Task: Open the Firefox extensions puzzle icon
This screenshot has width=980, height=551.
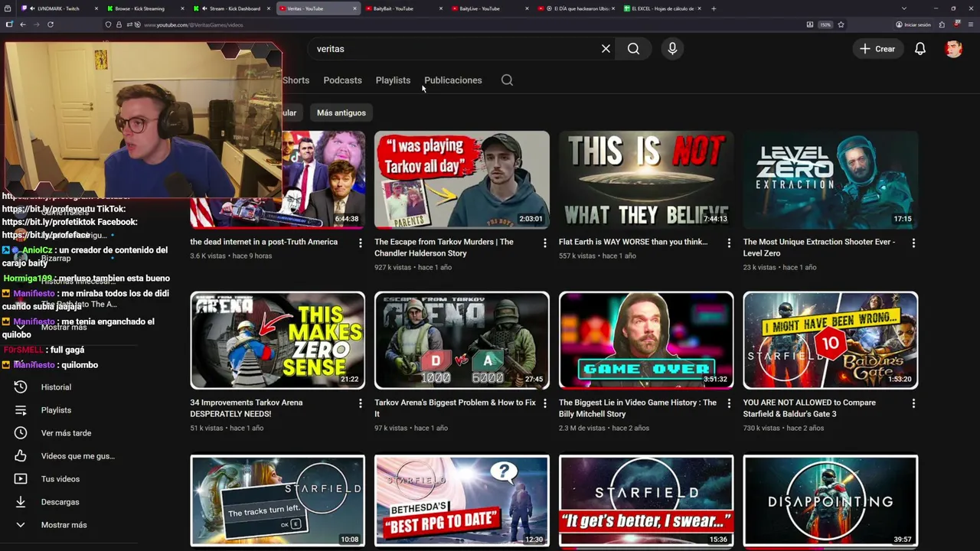Action: pos(942,24)
